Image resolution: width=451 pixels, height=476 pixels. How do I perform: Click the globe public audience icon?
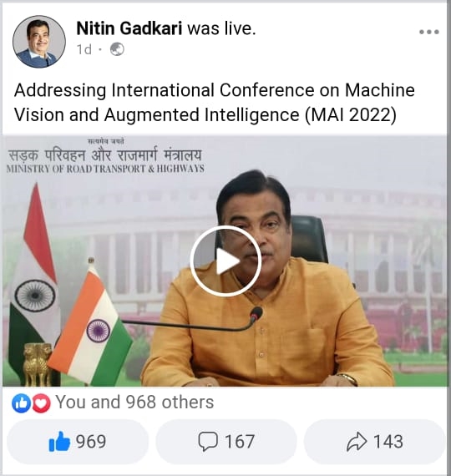click(117, 49)
